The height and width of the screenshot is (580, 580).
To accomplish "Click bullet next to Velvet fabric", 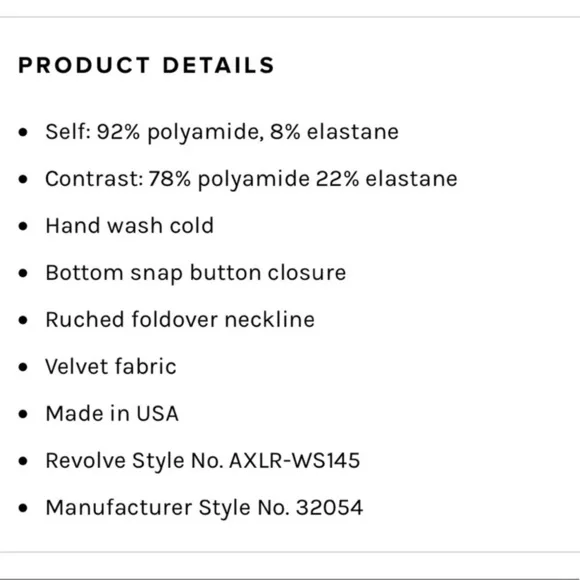I will coord(23,367).
